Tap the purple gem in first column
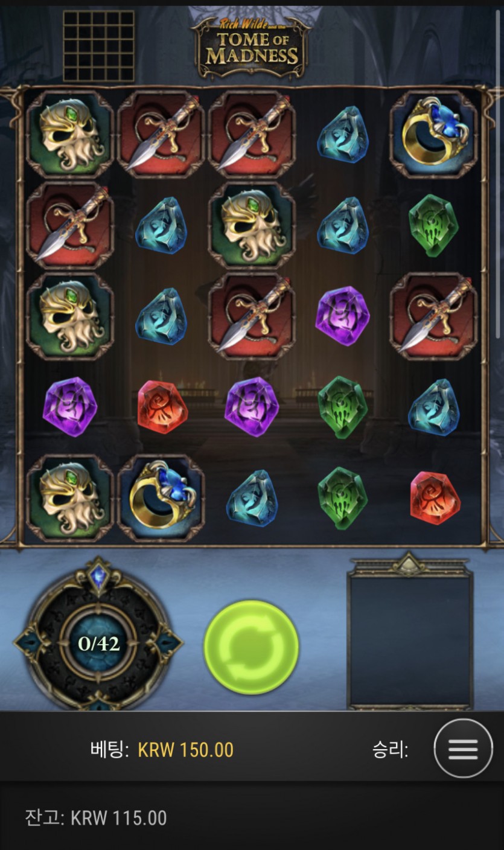The width and height of the screenshot is (504, 850). (x=70, y=407)
